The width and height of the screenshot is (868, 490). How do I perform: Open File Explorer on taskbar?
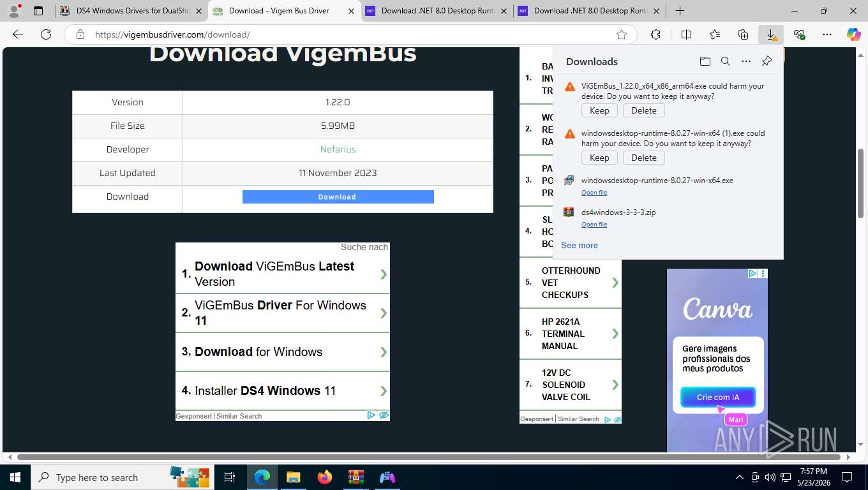293,477
